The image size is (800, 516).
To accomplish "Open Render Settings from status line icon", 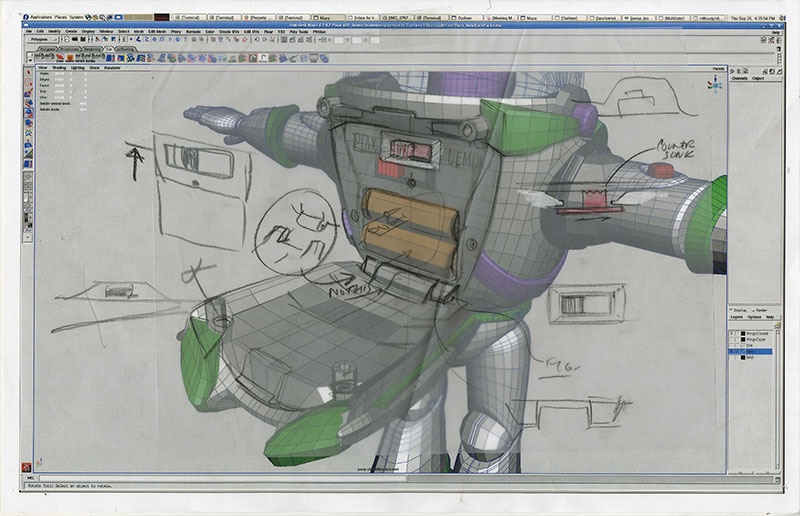I will [309, 39].
